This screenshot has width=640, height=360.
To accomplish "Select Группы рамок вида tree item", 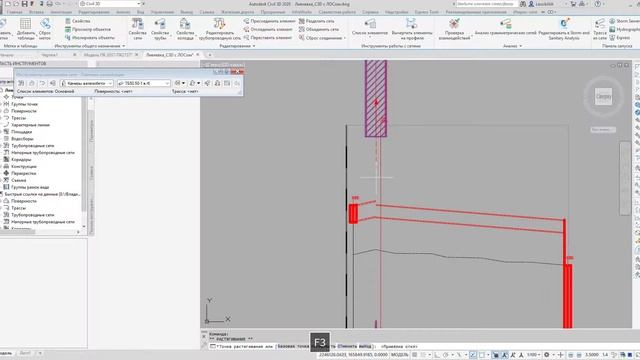I will [x=30, y=187].
